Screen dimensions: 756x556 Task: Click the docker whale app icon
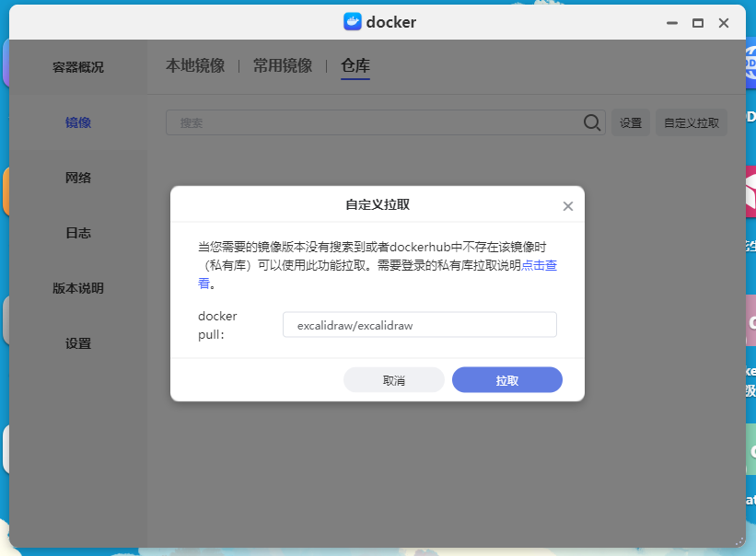click(353, 22)
